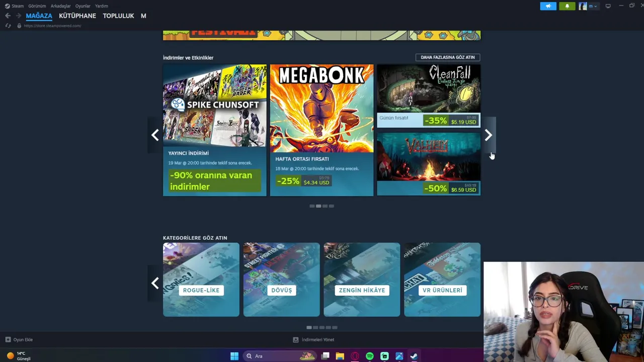
Task: Select fifth categories carousel page dot
Action: pyautogui.click(x=335, y=327)
